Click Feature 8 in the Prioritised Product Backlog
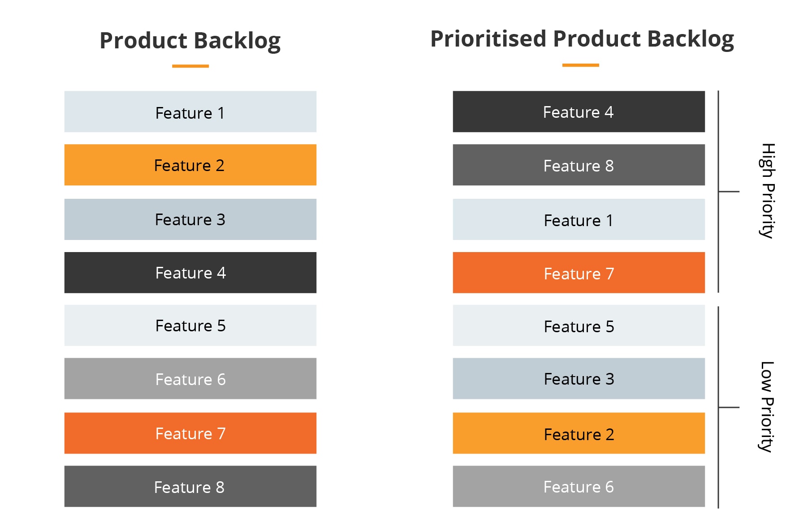The width and height of the screenshot is (812, 531). point(579,165)
